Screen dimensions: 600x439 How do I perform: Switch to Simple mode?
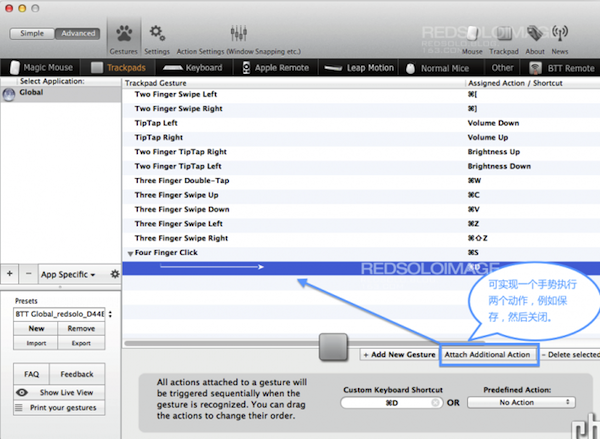coord(32,33)
